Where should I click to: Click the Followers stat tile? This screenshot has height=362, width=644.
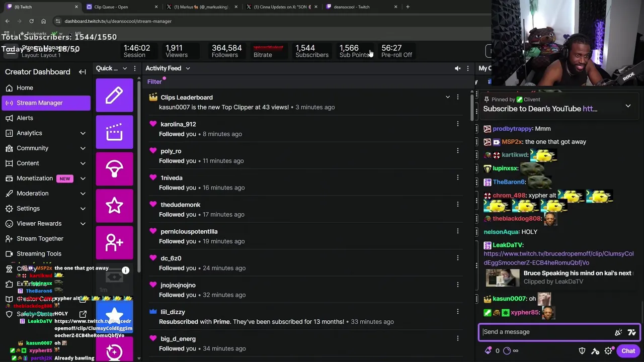226,51
